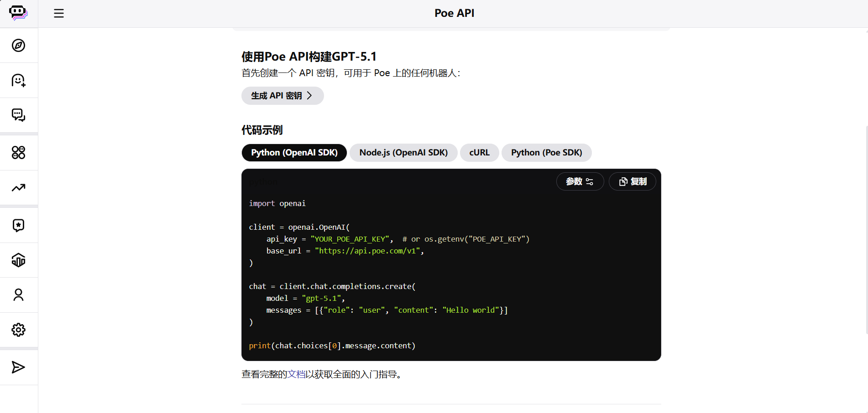Open the settings gear icon
This screenshot has width=868, height=413.
[19, 330]
